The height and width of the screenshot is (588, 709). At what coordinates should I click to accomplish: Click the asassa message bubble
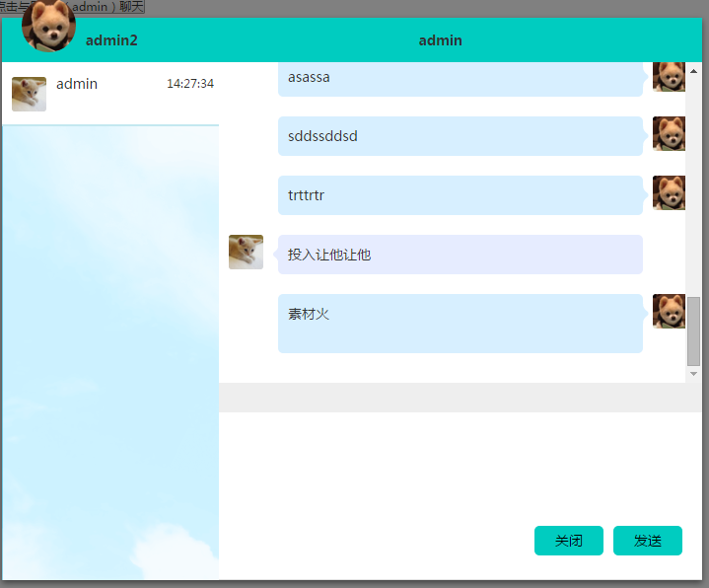pyautogui.click(x=460, y=78)
